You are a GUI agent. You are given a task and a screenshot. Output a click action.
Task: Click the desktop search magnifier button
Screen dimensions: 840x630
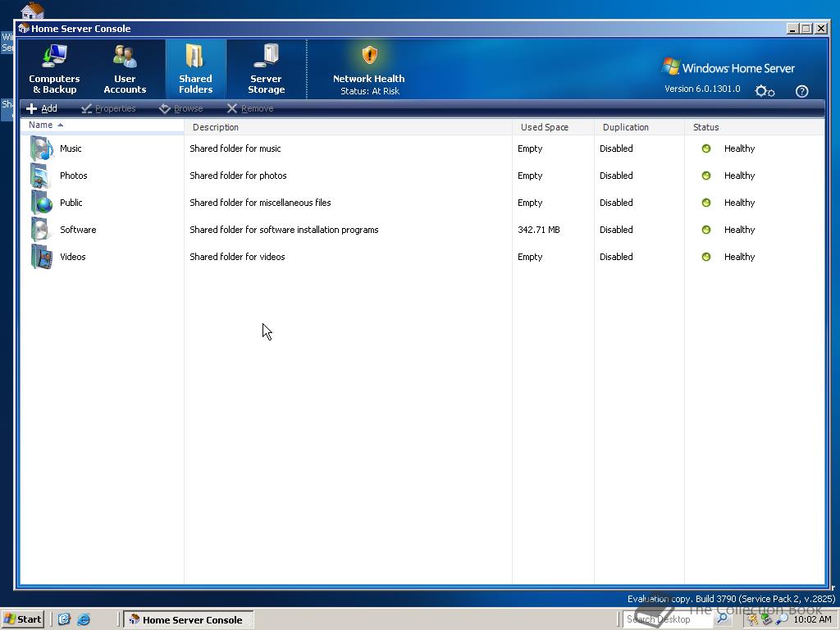(x=723, y=619)
